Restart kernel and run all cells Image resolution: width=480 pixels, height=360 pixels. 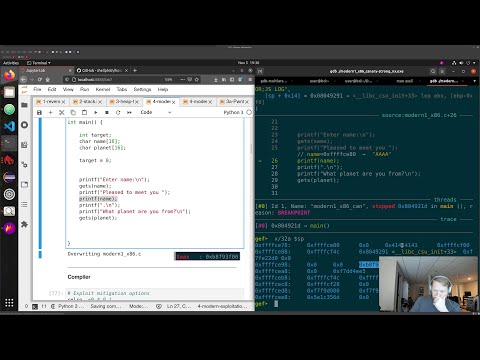(x=129, y=113)
